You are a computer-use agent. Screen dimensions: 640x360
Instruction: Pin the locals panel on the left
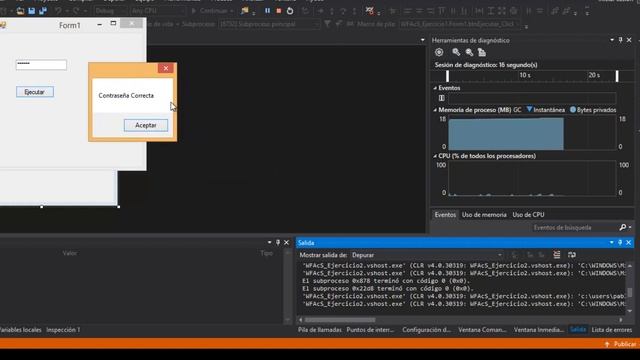278,242
